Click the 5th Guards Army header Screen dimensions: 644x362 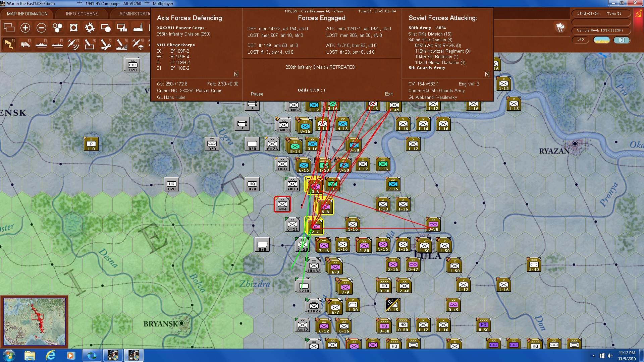click(x=427, y=68)
